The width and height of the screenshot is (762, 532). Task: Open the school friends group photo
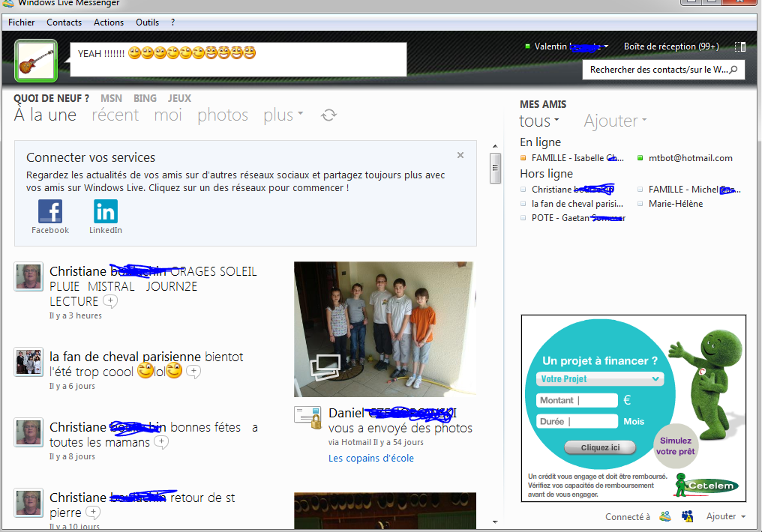[385, 329]
